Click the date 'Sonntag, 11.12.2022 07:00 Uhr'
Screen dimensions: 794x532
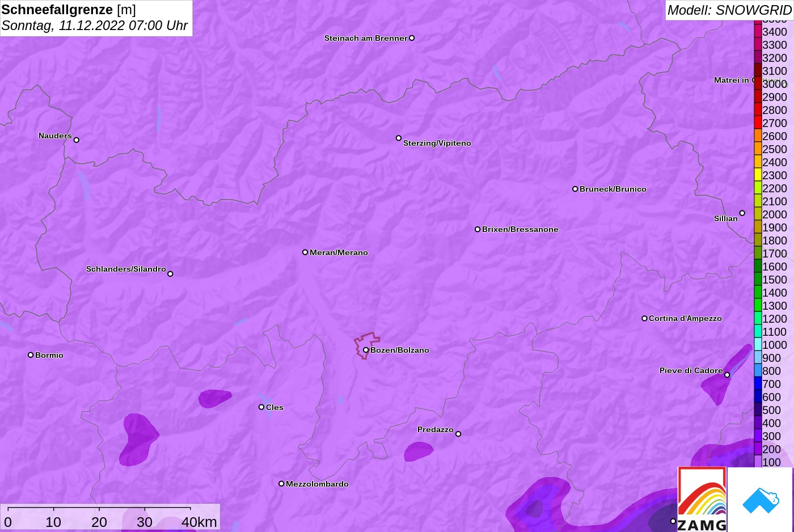point(95,26)
